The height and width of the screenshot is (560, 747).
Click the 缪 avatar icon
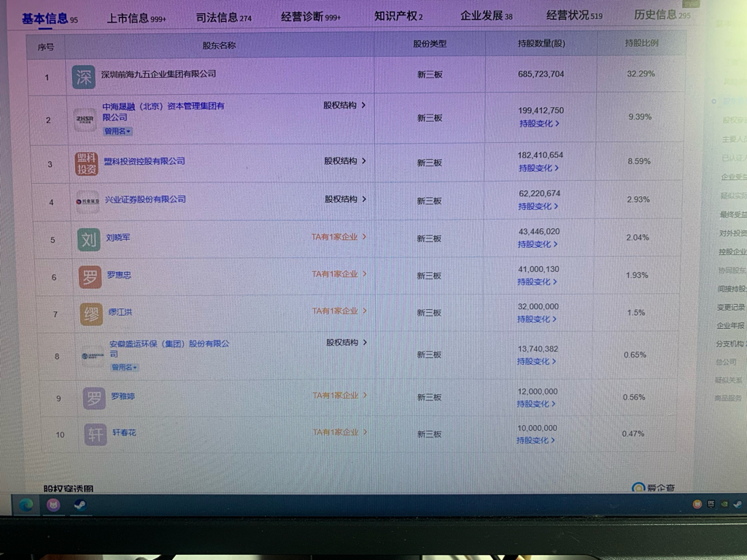point(91,314)
